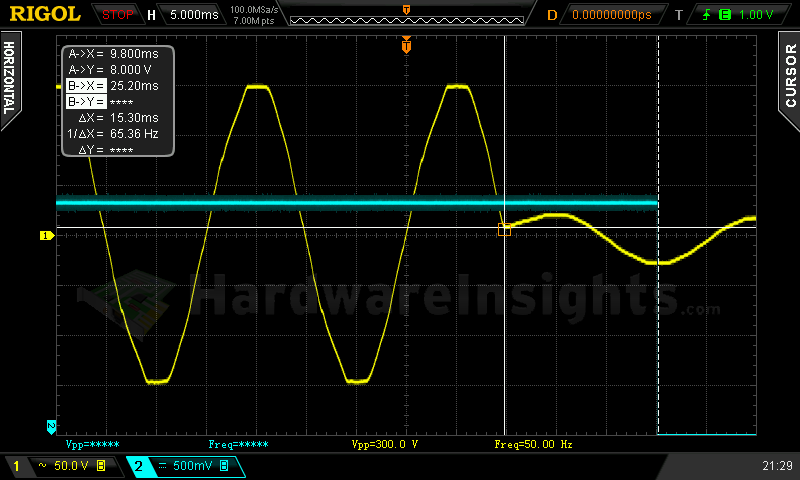Click the yellow channel 1 ground marker
The width and height of the screenshot is (800, 480).
(45, 235)
